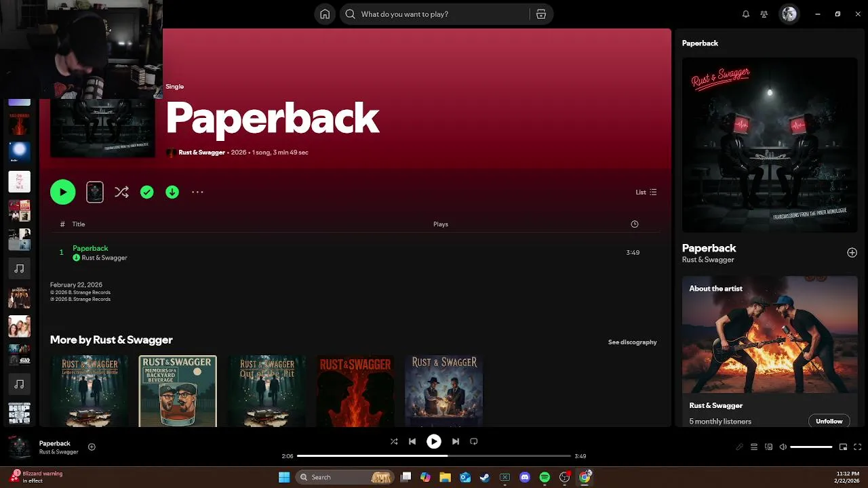Open the blue glowing orb album in sidebar

(19, 152)
